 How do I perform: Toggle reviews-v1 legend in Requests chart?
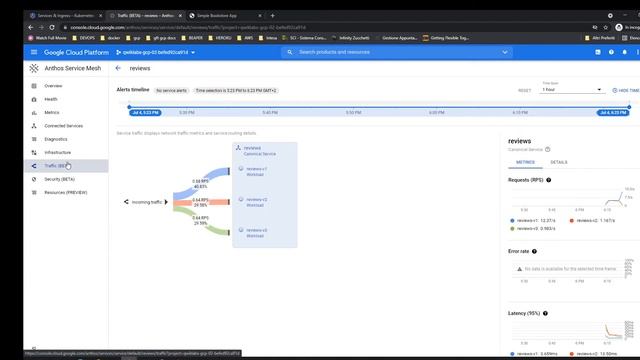point(533,220)
